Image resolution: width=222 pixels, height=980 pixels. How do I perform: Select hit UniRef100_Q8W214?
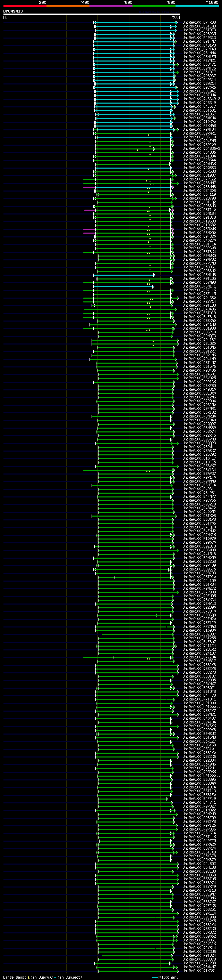tap(199, 84)
